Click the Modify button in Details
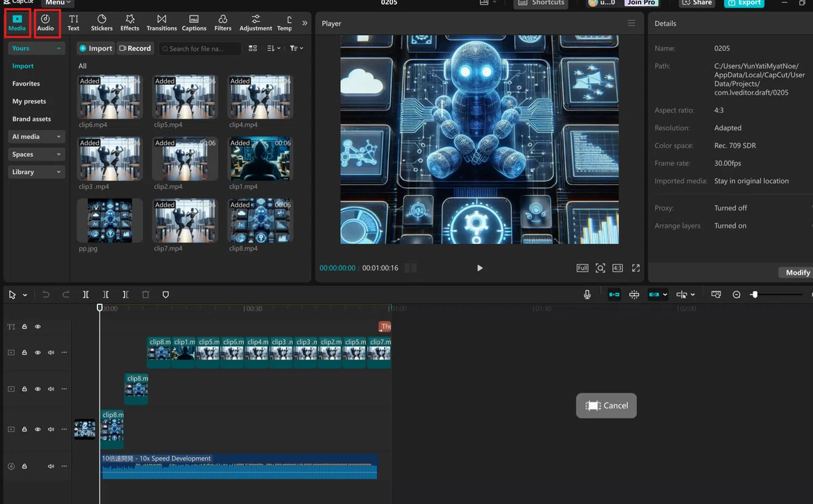The height and width of the screenshot is (504, 813). click(x=797, y=272)
